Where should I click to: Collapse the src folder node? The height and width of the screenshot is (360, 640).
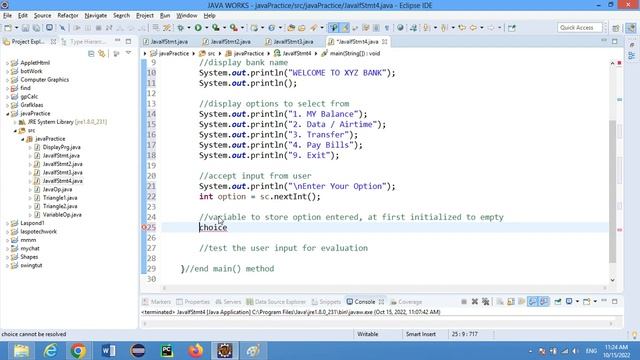tap(15, 131)
